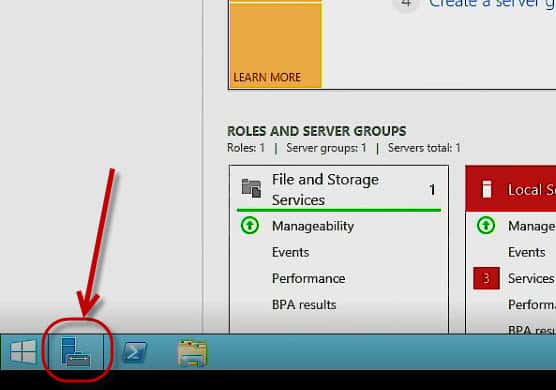Click the red Services alert badge showing 3

(486, 278)
